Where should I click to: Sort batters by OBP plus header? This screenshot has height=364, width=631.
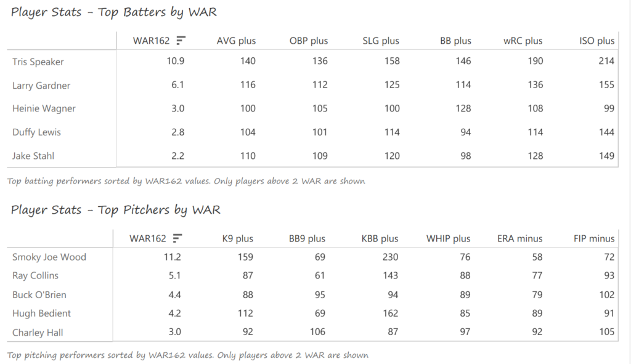point(308,41)
